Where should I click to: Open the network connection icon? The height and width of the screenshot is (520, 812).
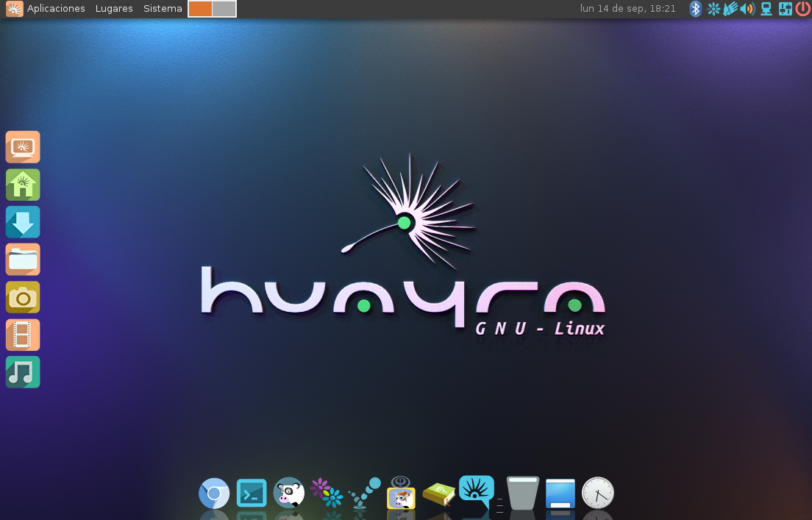click(x=766, y=9)
